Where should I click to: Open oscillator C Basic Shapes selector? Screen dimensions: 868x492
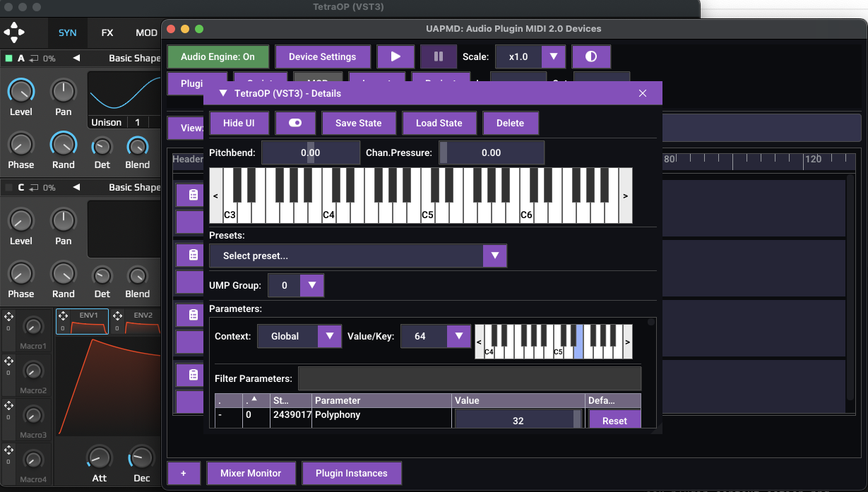(134, 188)
